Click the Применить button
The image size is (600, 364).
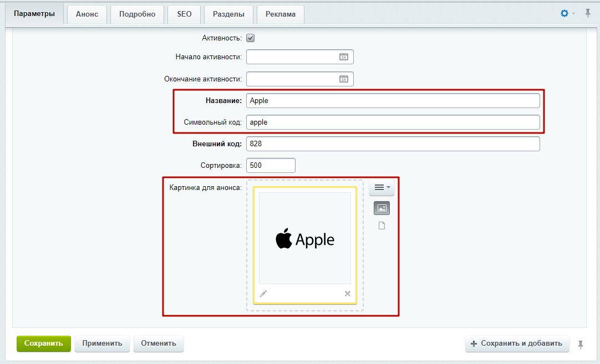(102, 344)
